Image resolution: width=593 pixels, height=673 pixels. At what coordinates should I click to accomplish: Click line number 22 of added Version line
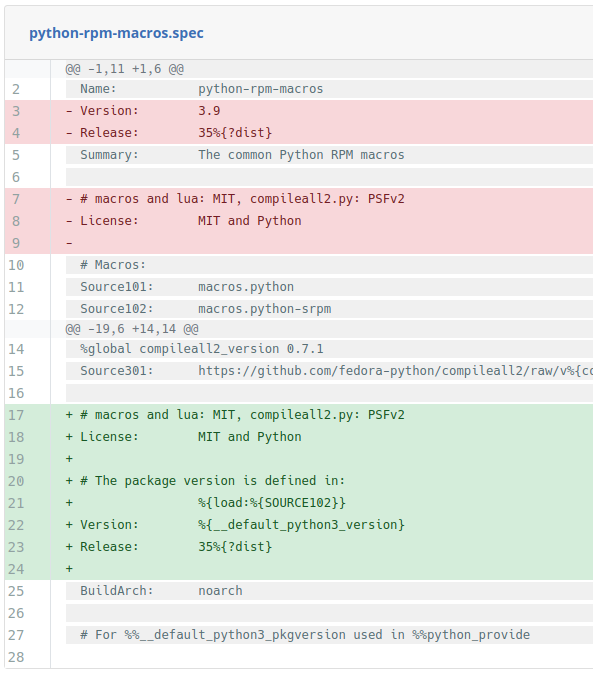[16, 525]
